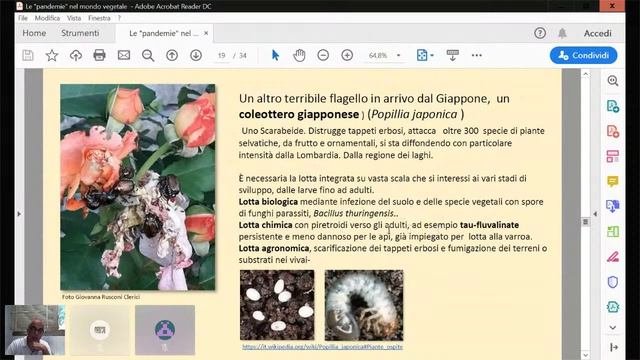The height and width of the screenshot is (360, 640).
Task: Expand more sidebar tools chevron
Action: (613, 327)
